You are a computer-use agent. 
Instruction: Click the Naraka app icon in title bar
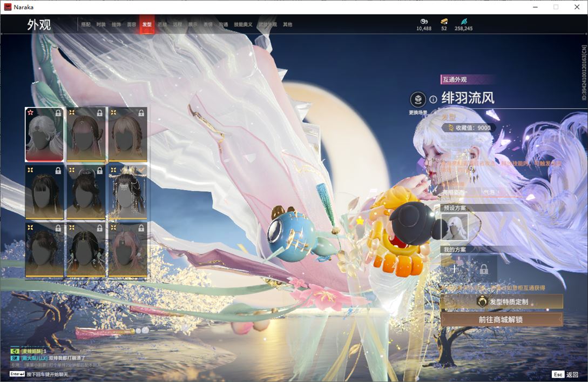8,7
